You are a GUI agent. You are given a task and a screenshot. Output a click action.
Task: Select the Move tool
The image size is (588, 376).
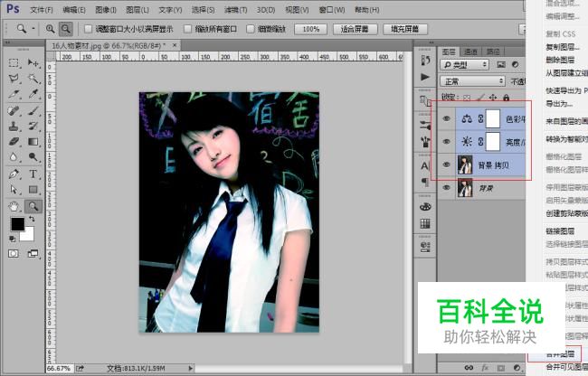click(33, 63)
